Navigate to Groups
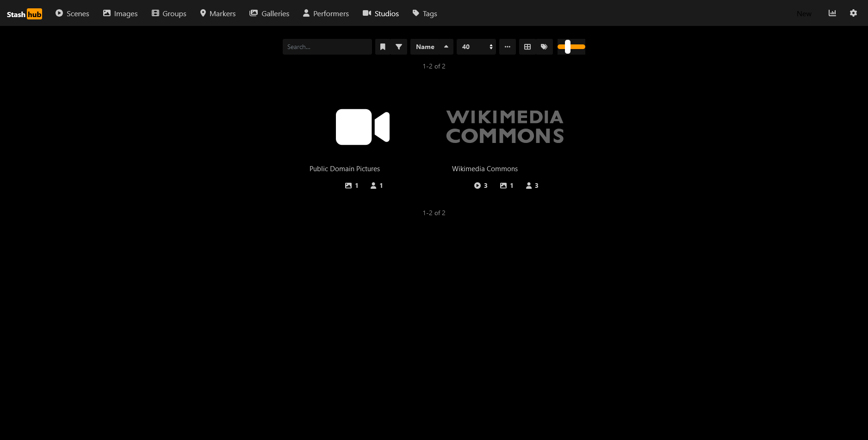Image resolution: width=868 pixels, height=440 pixels. [169, 13]
